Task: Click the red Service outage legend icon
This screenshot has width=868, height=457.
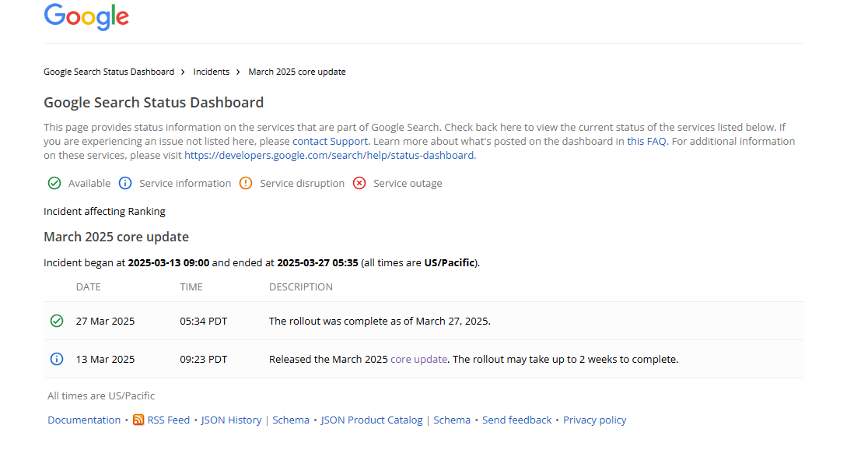Action: click(359, 184)
